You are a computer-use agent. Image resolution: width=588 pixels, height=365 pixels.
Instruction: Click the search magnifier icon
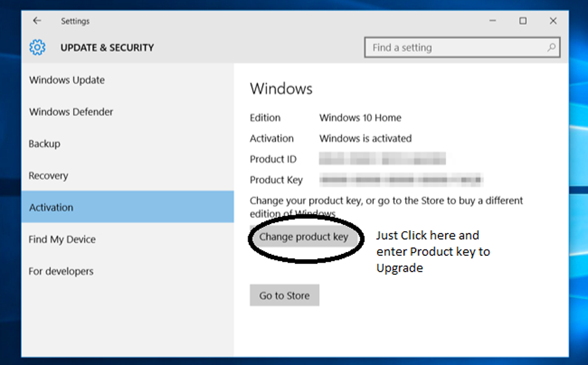[551, 48]
